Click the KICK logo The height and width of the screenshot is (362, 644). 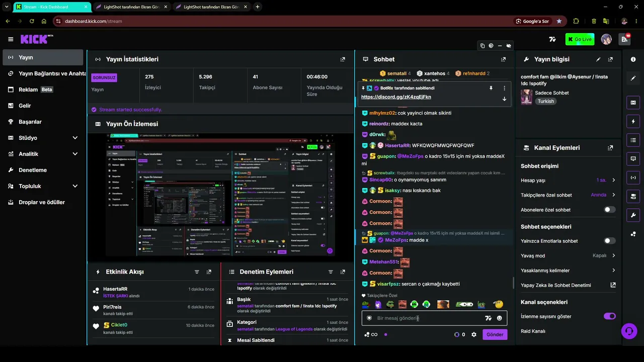point(37,39)
